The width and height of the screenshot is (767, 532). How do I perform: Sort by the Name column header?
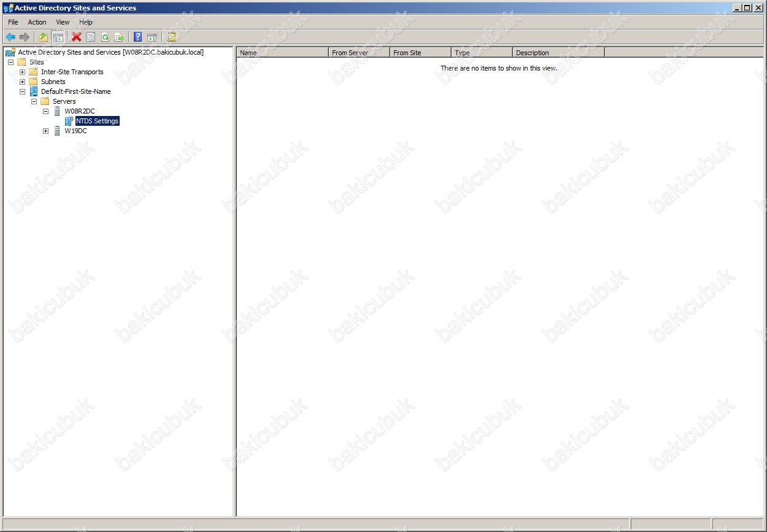pyautogui.click(x=283, y=53)
